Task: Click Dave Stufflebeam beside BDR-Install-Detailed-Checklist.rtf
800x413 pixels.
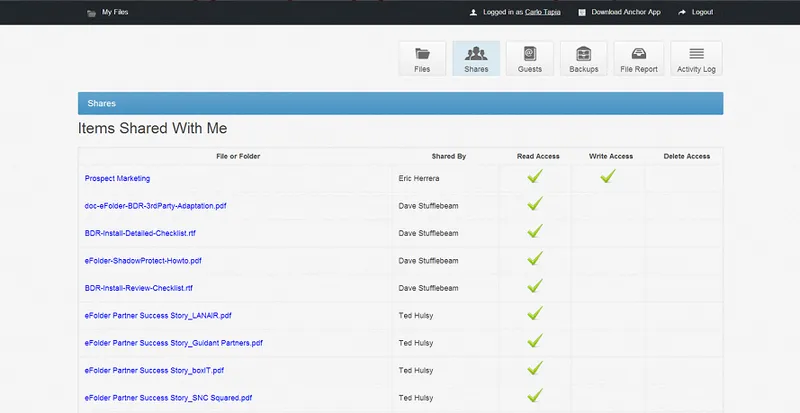Action: [429, 233]
